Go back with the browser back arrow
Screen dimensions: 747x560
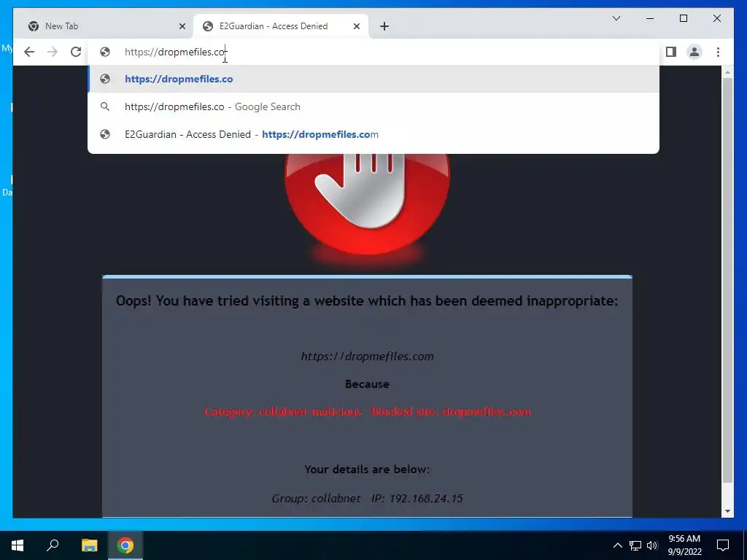click(29, 52)
